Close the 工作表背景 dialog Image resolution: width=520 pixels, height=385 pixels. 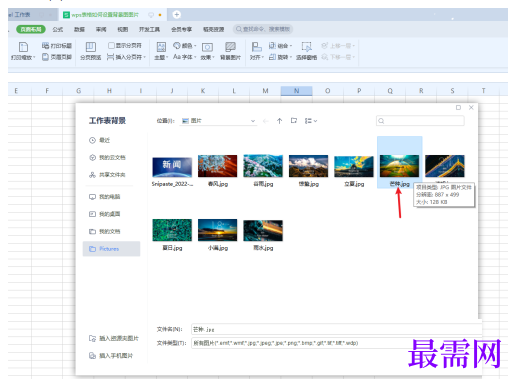tap(471, 107)
